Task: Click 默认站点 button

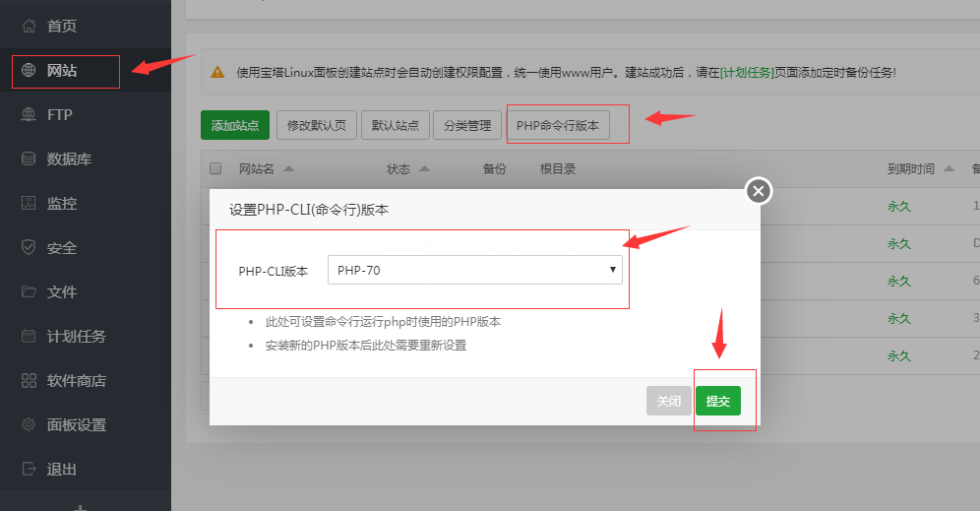Action: coord(395,125)
